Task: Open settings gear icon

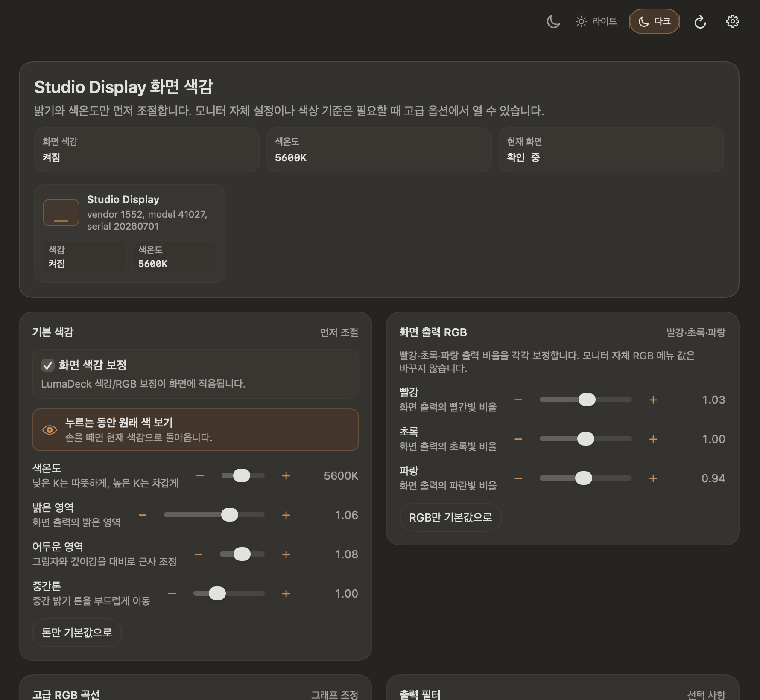Action: [x=733, y=21]
